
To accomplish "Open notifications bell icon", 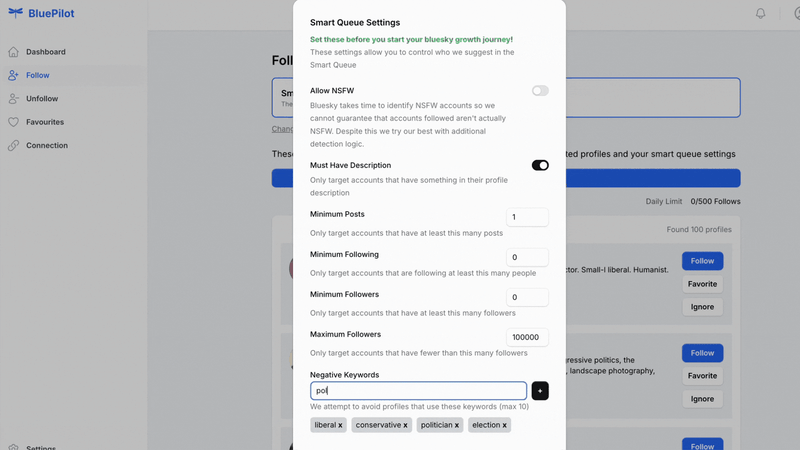I will tap(760, 13).
